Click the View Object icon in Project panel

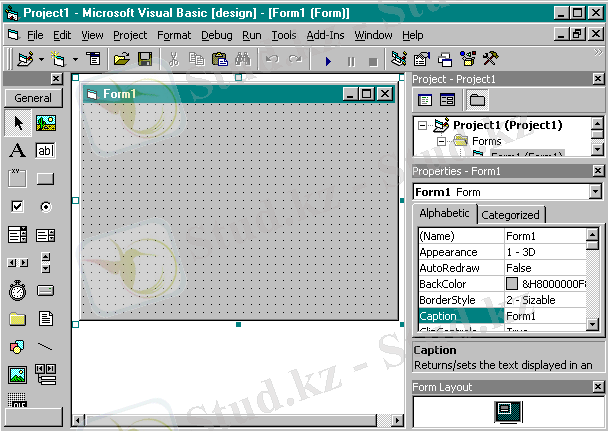point(447,100)
